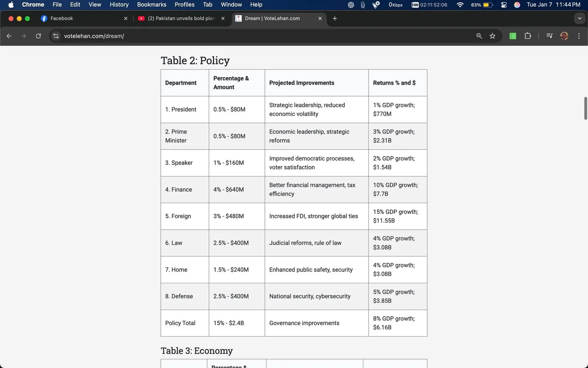The image size is (588, 368).
Task: Open the Chrome Extensions puzzle icon
Action: click(528, 36)
